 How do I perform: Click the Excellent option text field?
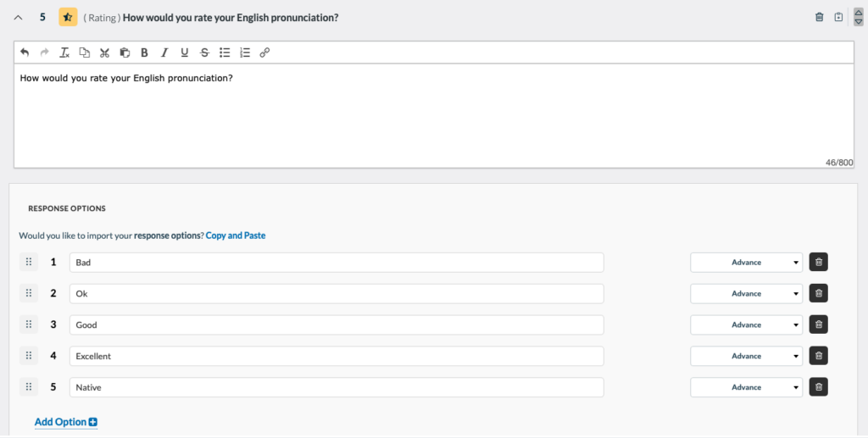click(337, 356)
